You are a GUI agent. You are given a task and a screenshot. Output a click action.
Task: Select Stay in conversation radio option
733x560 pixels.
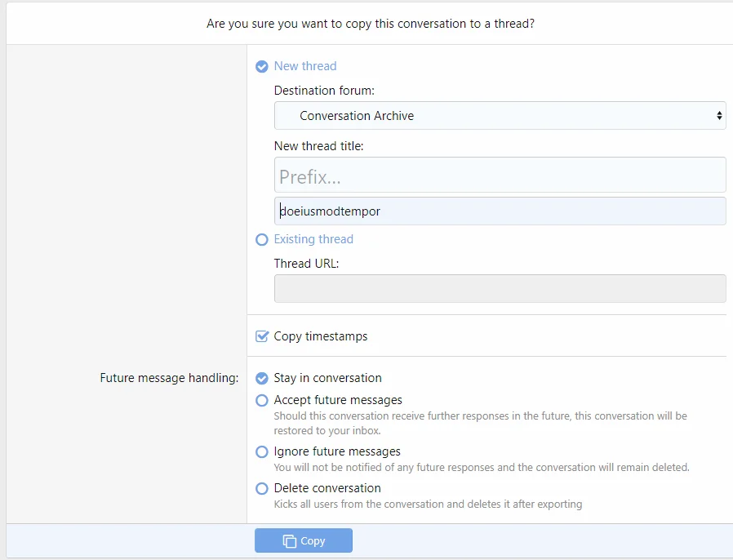(262, 378)
